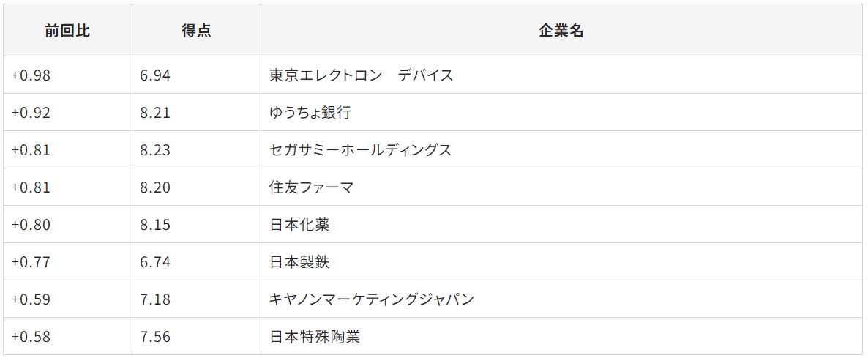This screenshot has width=868, height=361.
Task: Click the 8.23 score value
Action: point(155,150)
